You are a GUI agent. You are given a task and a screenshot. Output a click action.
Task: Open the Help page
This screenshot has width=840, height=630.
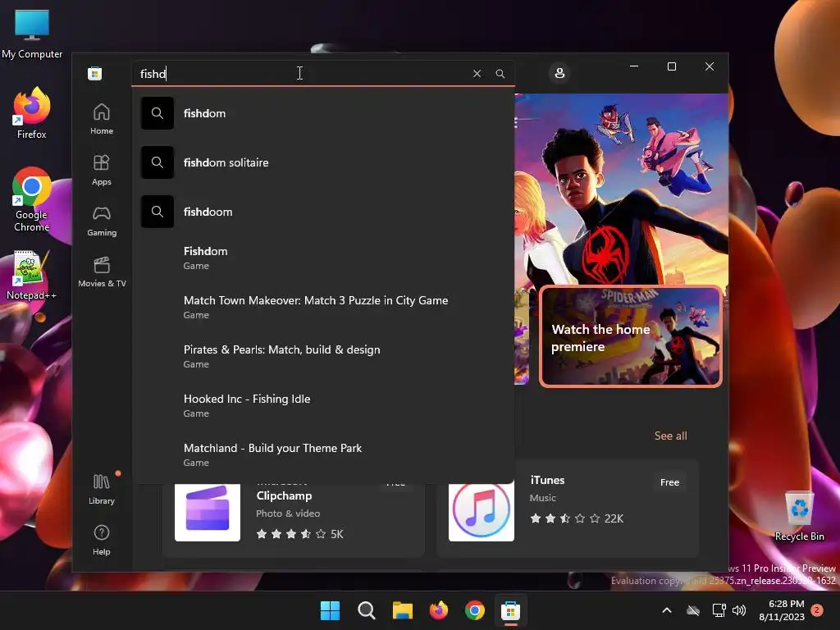coord(102,540)
